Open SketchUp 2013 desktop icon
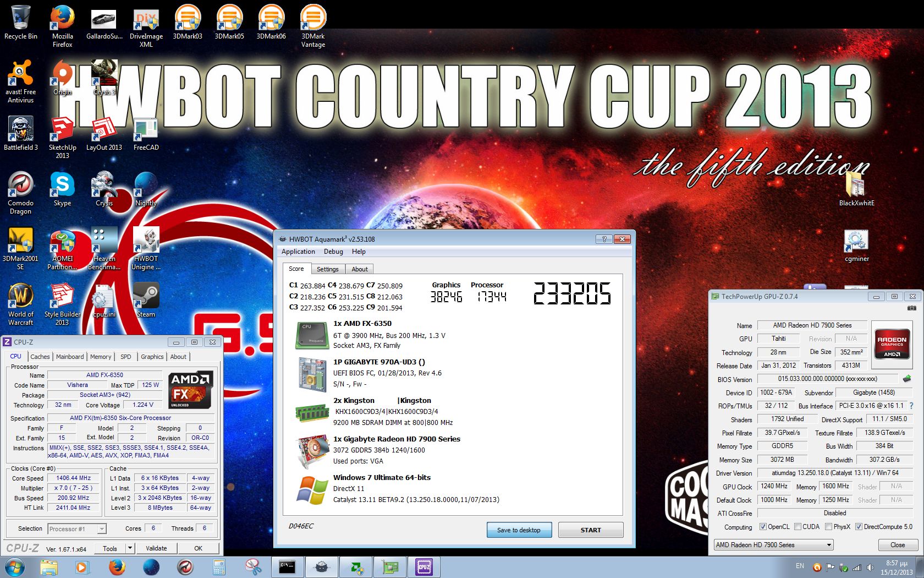 [63, 137]
